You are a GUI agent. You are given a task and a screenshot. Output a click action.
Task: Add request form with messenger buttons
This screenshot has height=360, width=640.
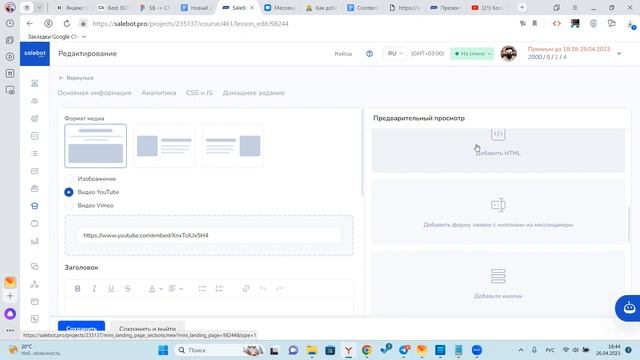pos(498,211)
